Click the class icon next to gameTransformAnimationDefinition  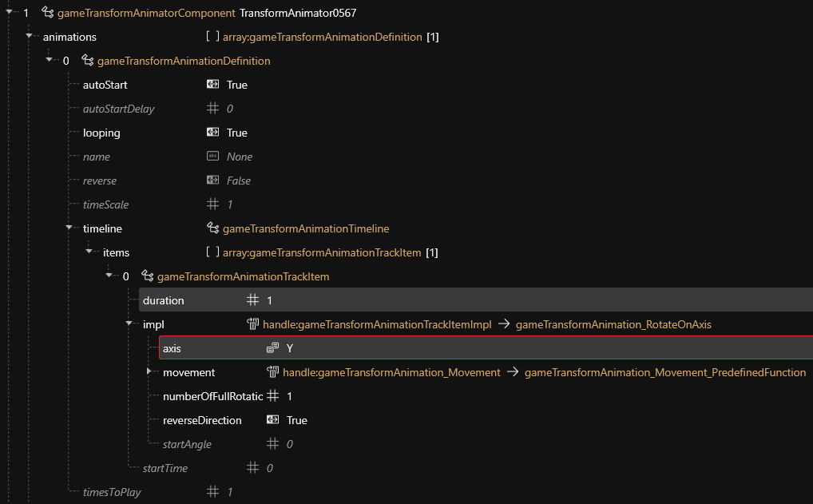[x=87, y=61]
